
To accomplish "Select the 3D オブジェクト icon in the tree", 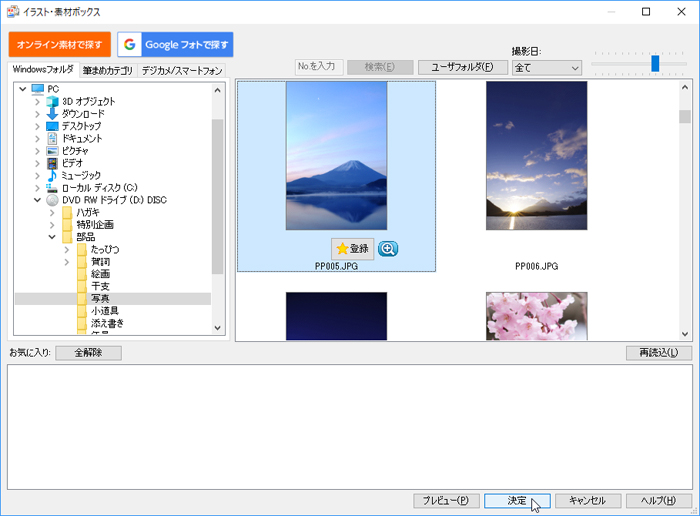I will (x=53, y=101).
